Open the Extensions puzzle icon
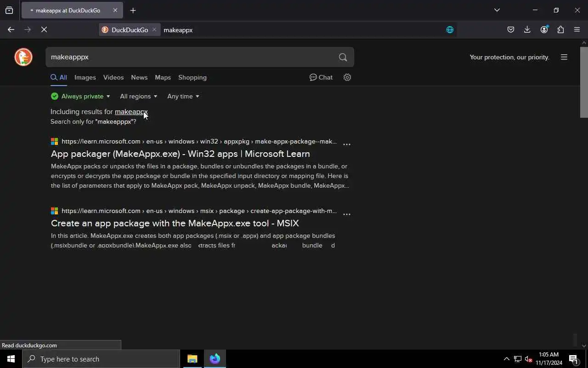The image size is (588, 368). [x=560, y=29]
